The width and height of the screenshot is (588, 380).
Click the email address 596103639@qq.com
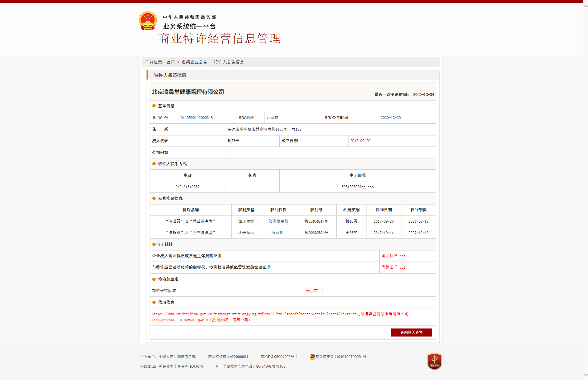point(357,187)
